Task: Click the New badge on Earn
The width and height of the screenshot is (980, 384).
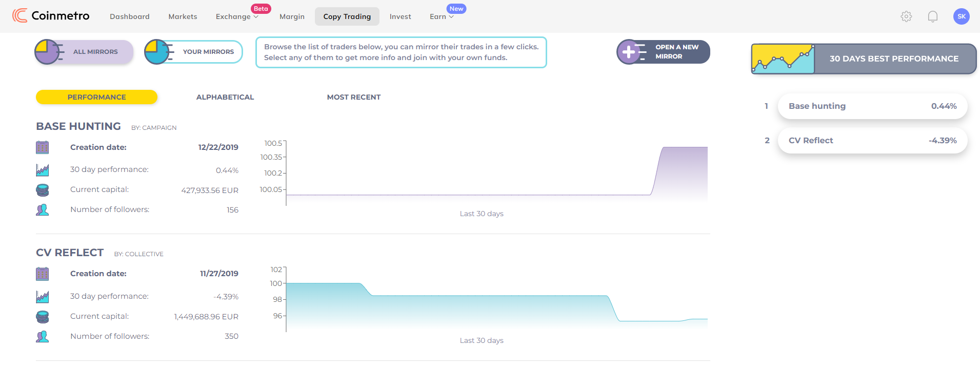Action: tap(456, 9)
